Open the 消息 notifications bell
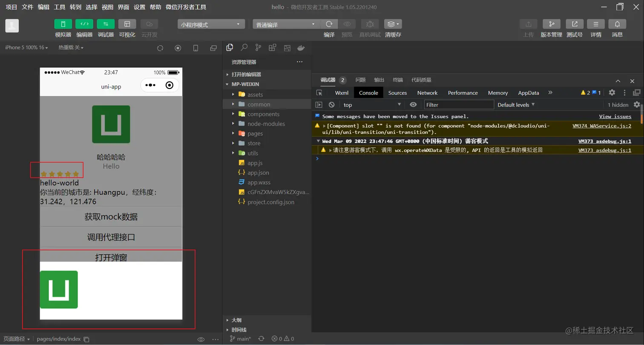 617,24
